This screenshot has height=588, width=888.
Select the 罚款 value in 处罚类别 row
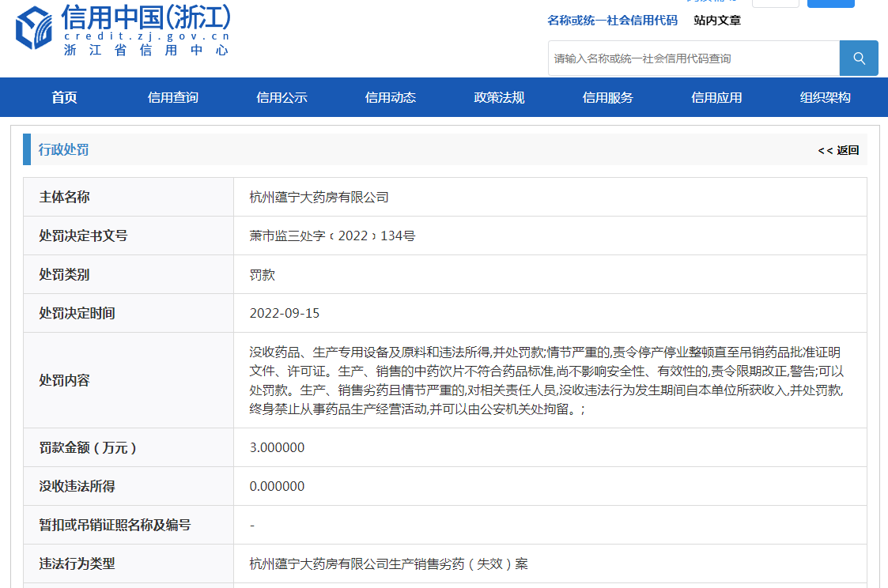pos(263,274)
